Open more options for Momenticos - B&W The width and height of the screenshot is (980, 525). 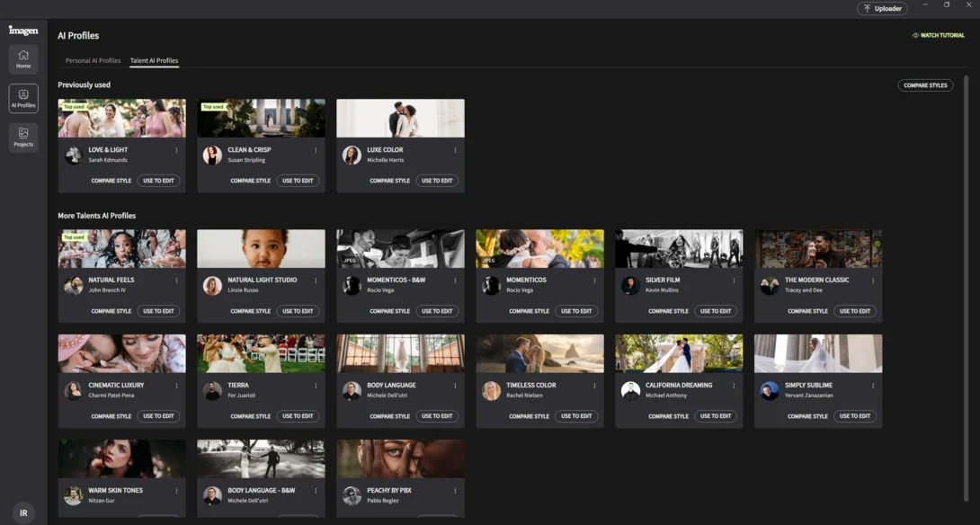455,280
